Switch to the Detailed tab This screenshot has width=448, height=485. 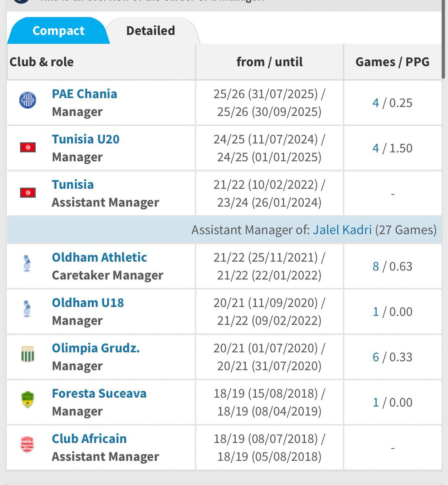click(150, 31)
